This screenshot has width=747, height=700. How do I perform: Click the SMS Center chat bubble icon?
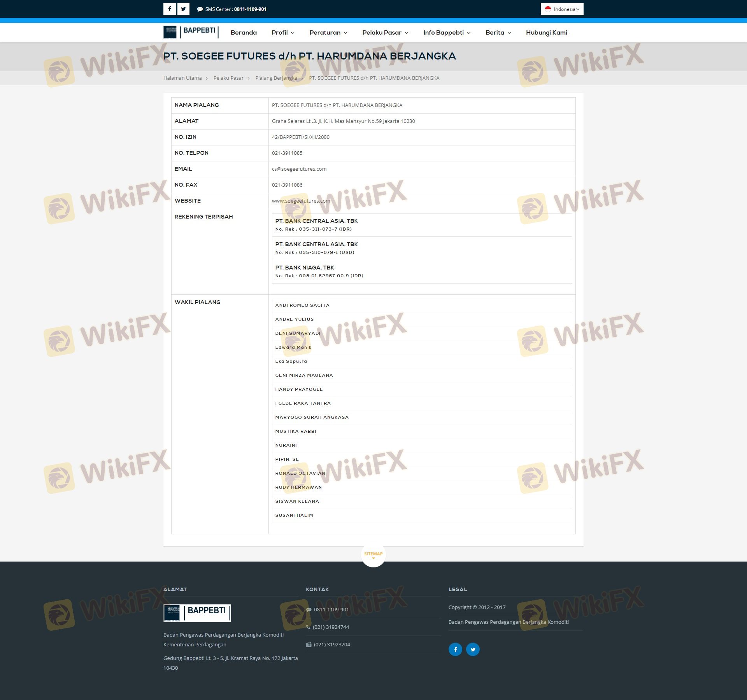tap(200, 9)
